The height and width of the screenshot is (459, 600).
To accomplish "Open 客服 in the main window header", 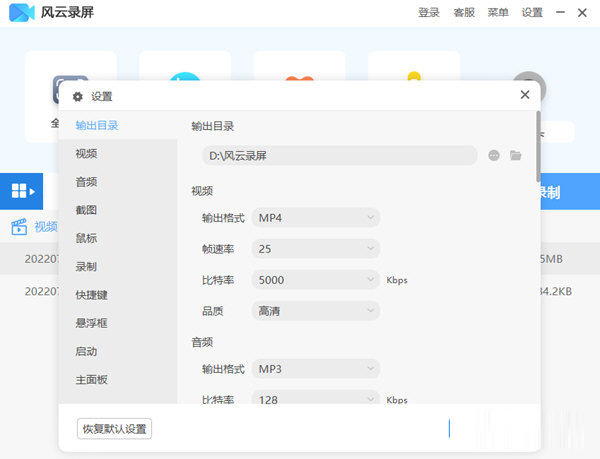I will pos(464,13).
